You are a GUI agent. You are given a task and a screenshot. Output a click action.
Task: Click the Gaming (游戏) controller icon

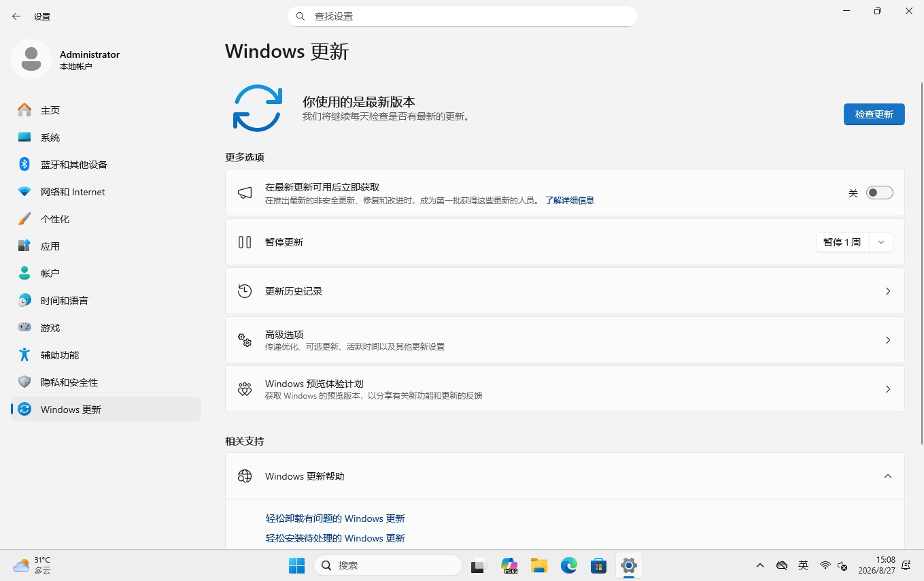pos(24,327)
